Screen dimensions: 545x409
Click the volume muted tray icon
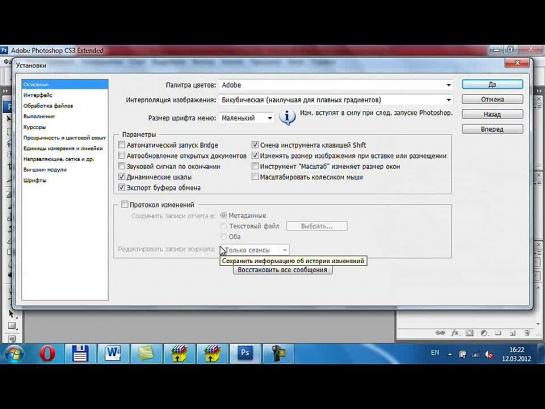click(x=489, y=355)
